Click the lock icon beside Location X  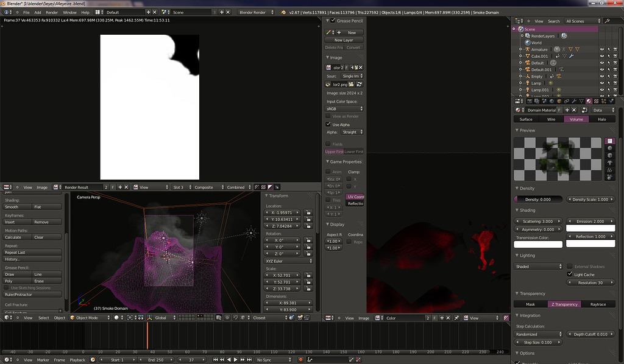[x=308, y=212]
